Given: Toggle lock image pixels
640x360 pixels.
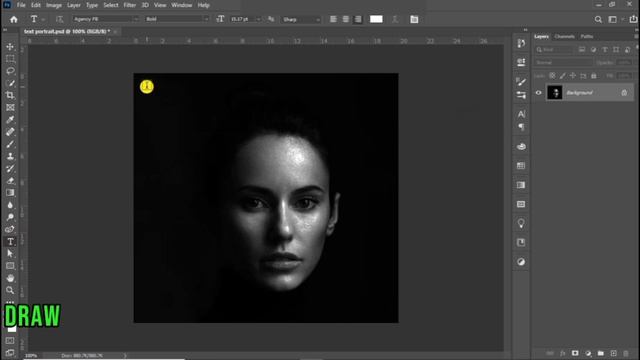Looking at the screenshot, I should 562,76.
